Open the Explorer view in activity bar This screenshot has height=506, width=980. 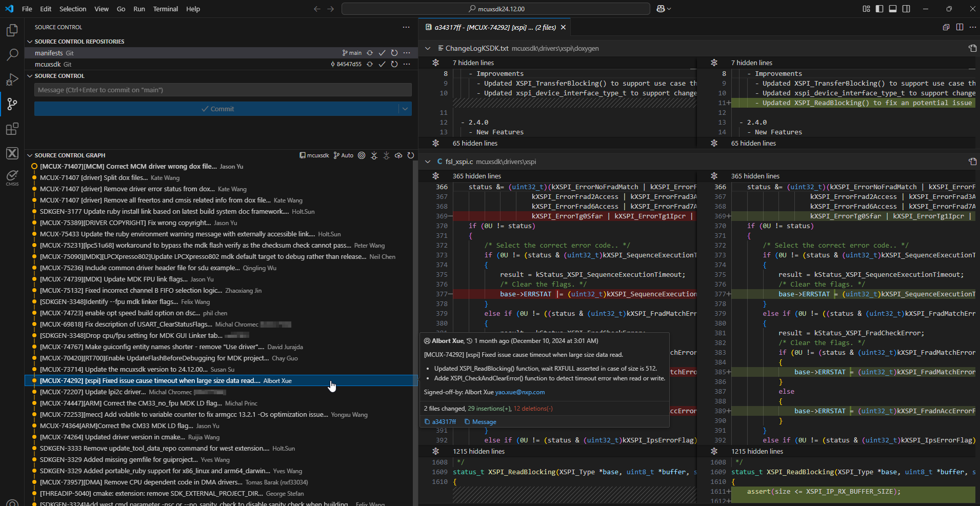12,30
